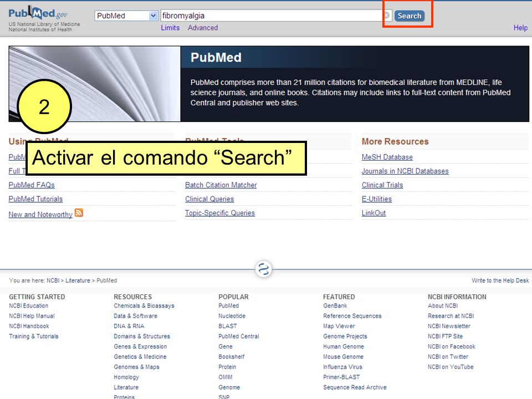The width and height of the screenshot is (532, 399).
Task: Open PubMed under Popular
Action: [x=228, y=306]
